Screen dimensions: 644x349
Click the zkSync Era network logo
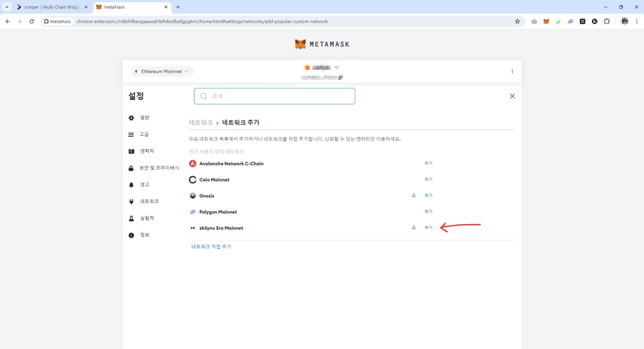click(x=193, y=228)
